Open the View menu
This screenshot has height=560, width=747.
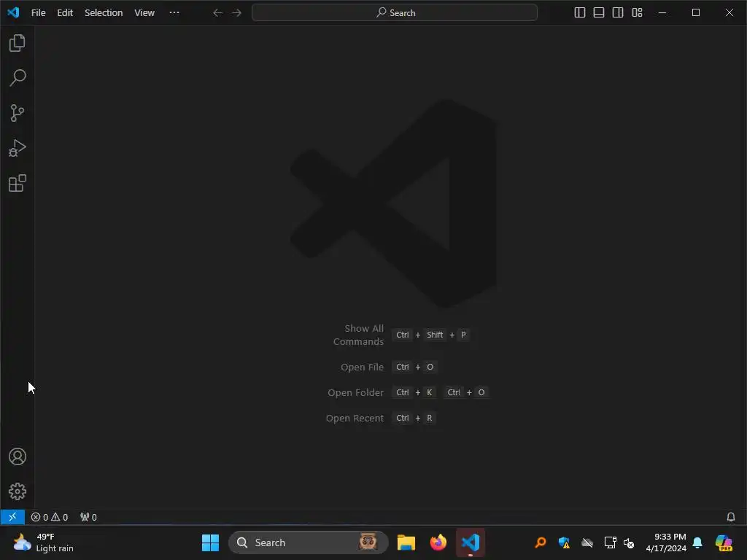[x=144, y=13]
